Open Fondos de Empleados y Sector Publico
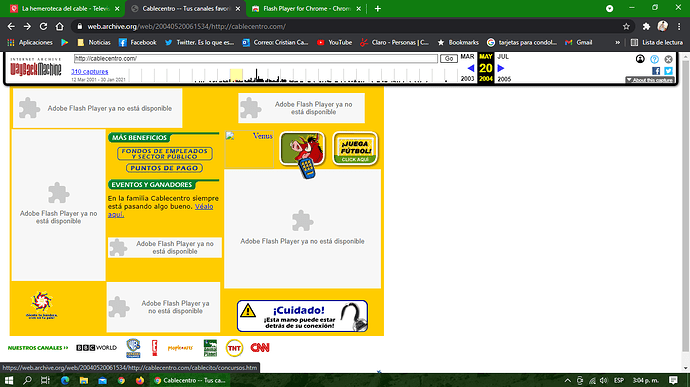Screen dimensions: 690x387 (x=165, y=154)
